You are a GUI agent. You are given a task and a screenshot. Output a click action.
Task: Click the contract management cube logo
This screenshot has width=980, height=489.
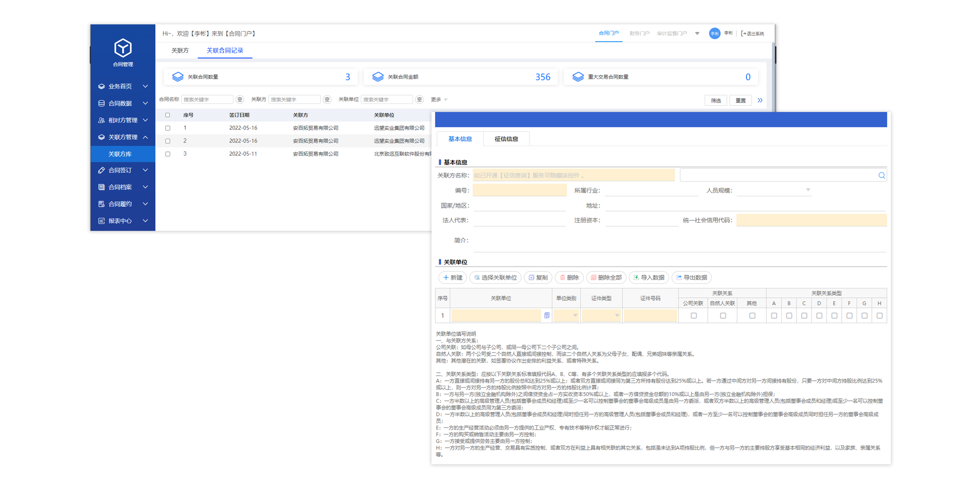tap(123, 48)
